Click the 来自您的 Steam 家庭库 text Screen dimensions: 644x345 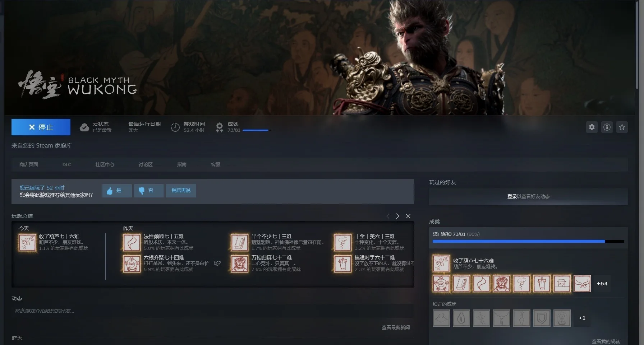click(x=42, y=145)
